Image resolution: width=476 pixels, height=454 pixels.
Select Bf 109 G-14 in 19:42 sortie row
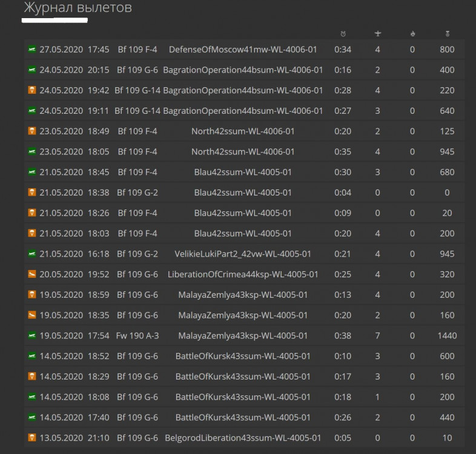coord(137,90)
